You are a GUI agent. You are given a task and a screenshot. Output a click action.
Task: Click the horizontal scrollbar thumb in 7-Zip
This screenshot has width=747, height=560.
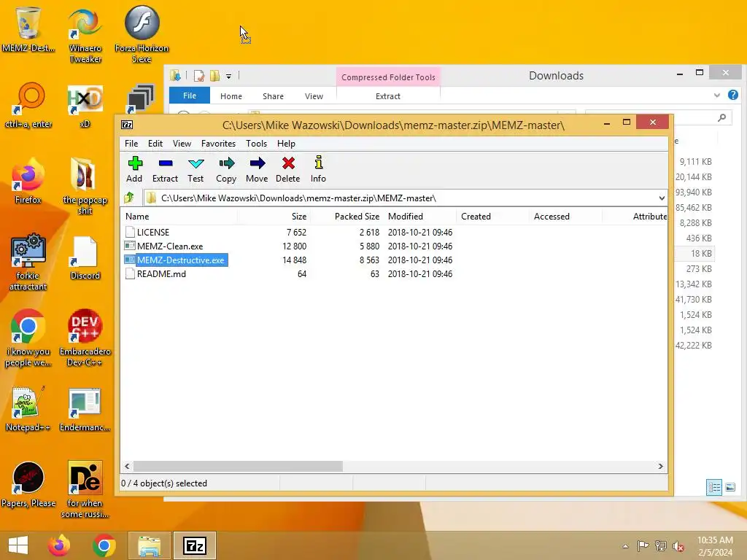coord(238,466)
